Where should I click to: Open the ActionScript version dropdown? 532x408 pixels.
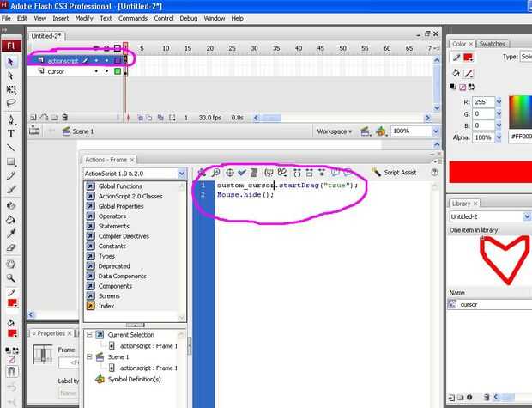tap(182, 174)
